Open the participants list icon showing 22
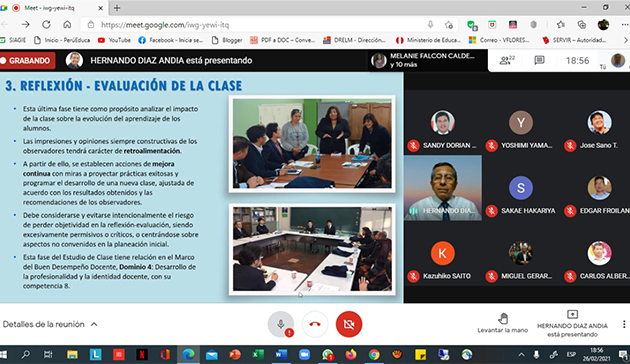Image resolution: width=630 pixels, height=364 pixels. [x=507, y=60]
